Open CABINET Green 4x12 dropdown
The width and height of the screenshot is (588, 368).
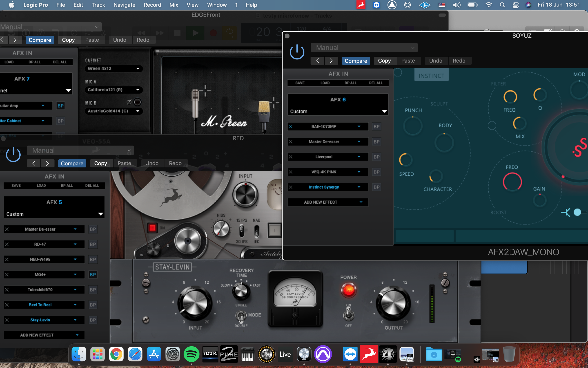click(x=114, y=69)
